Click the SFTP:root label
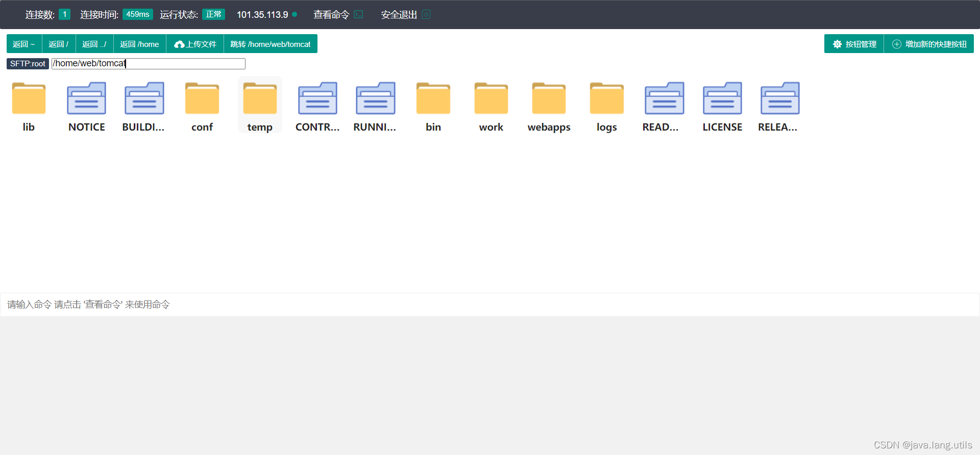The height and width of the screenshot is (455, 980). point(28,63)
